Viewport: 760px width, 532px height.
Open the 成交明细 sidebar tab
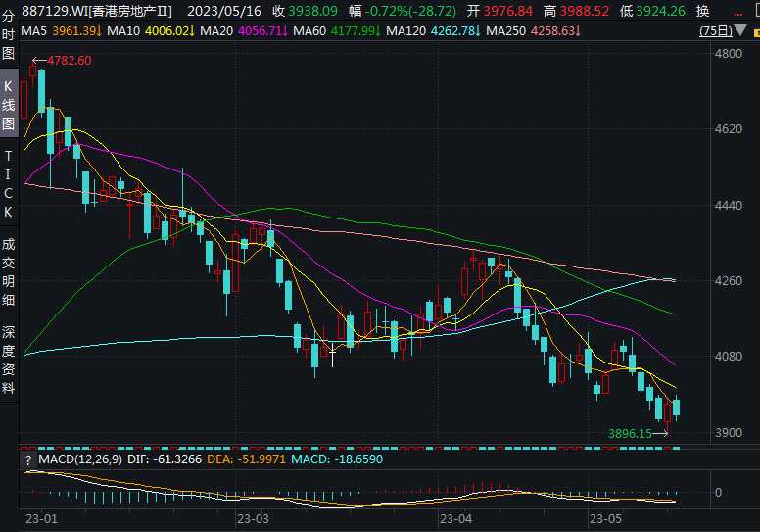pos(8,271)
